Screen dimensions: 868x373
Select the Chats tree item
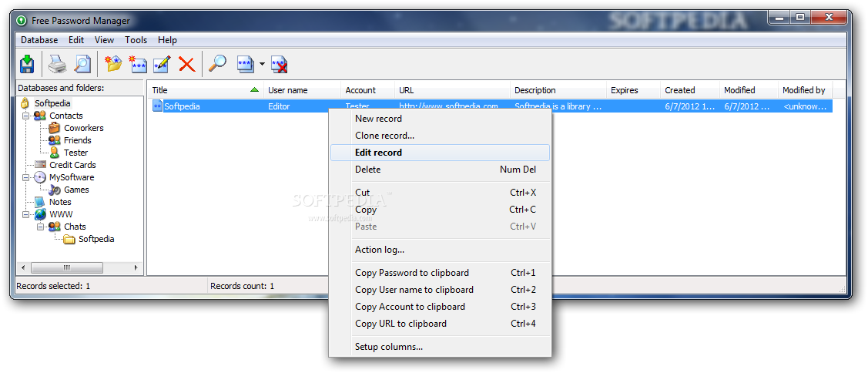click(75, 227)
